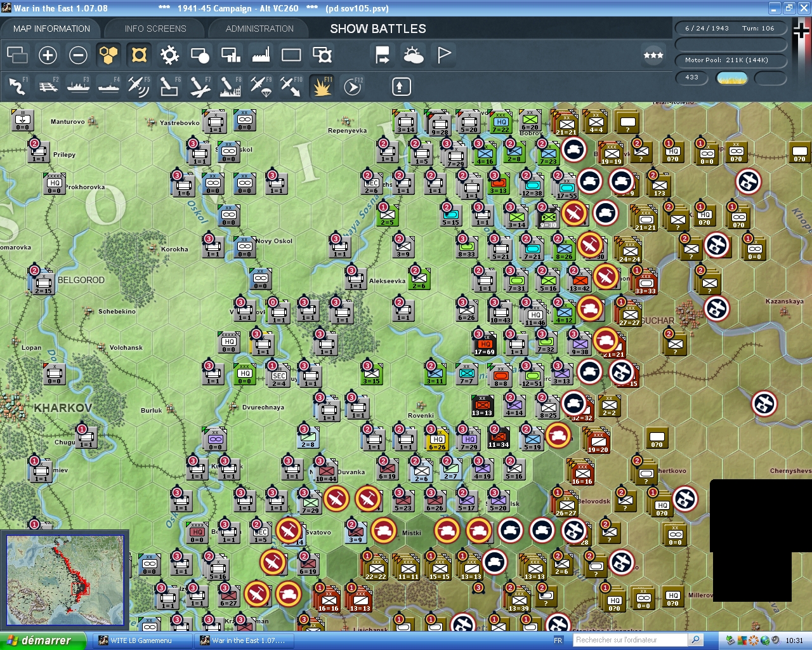
Task: Select F10 air transfer mode icon
Action: click(x=291, y=86)
